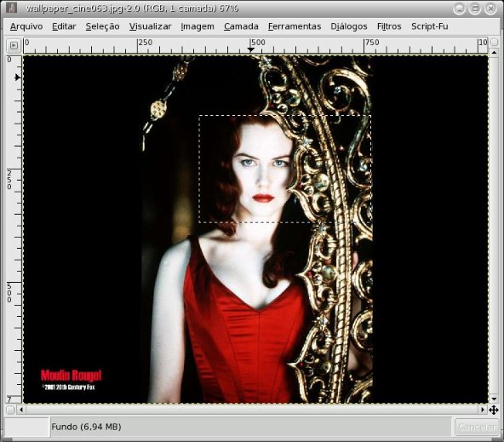Minimize the GIMP image window
This screenshot has width=504, height=442.
coord(459,9)
